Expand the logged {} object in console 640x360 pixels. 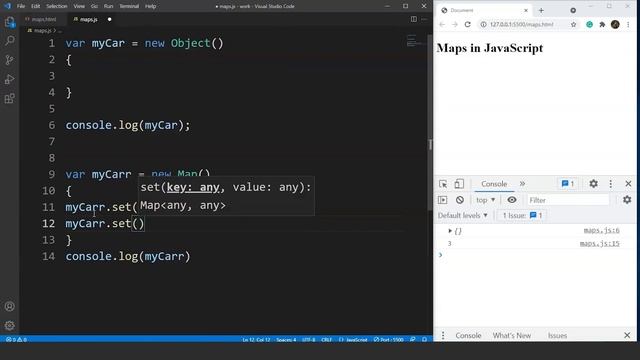(x=450, y=231)
